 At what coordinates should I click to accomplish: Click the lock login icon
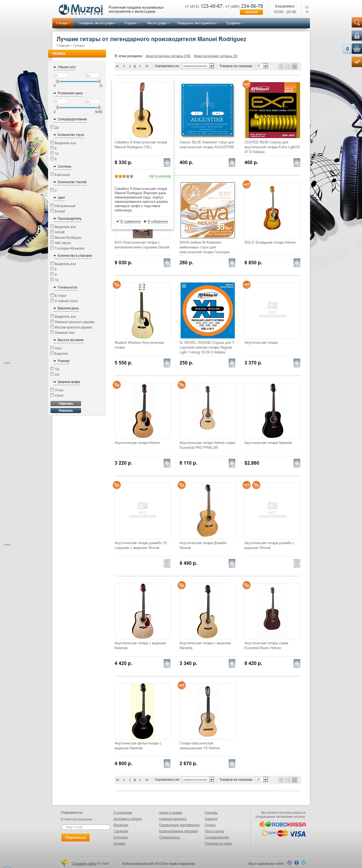click(357, 35)
